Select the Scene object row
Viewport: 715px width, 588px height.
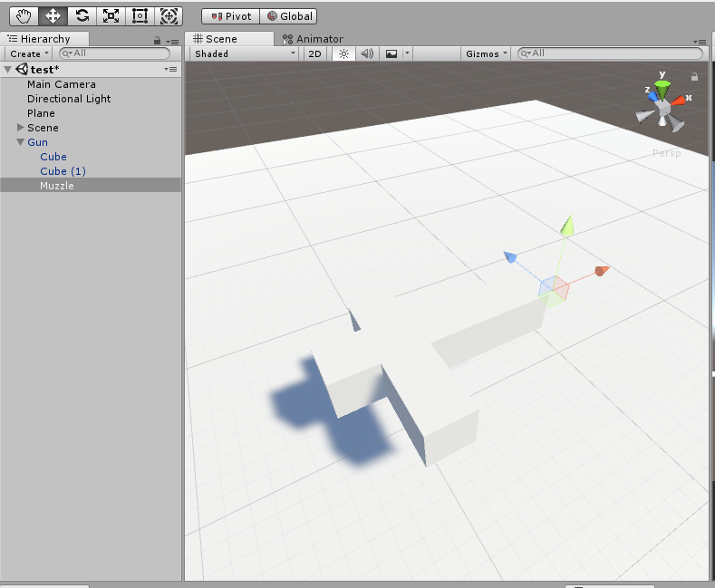pos(92,128)
